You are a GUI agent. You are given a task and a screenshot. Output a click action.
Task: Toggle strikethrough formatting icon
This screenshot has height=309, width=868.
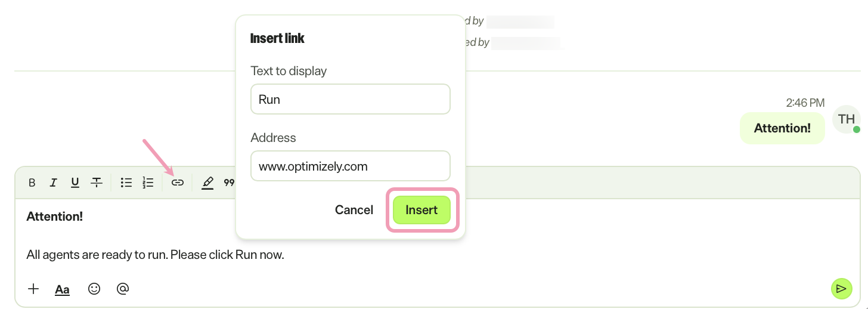pos(97,183)
